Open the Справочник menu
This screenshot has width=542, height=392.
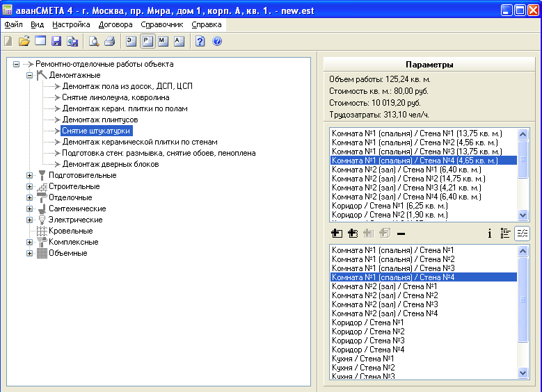pos(161,24)
